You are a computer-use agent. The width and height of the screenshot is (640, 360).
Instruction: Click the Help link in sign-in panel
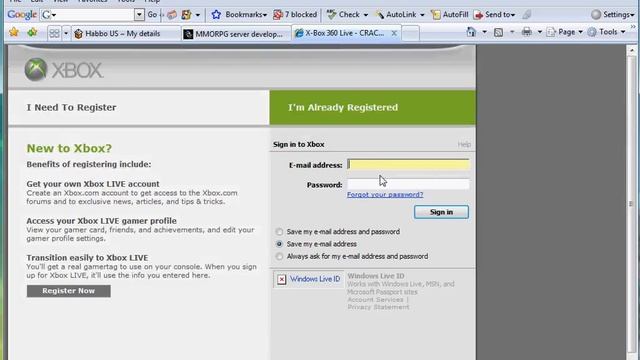[x=464, y=144]
